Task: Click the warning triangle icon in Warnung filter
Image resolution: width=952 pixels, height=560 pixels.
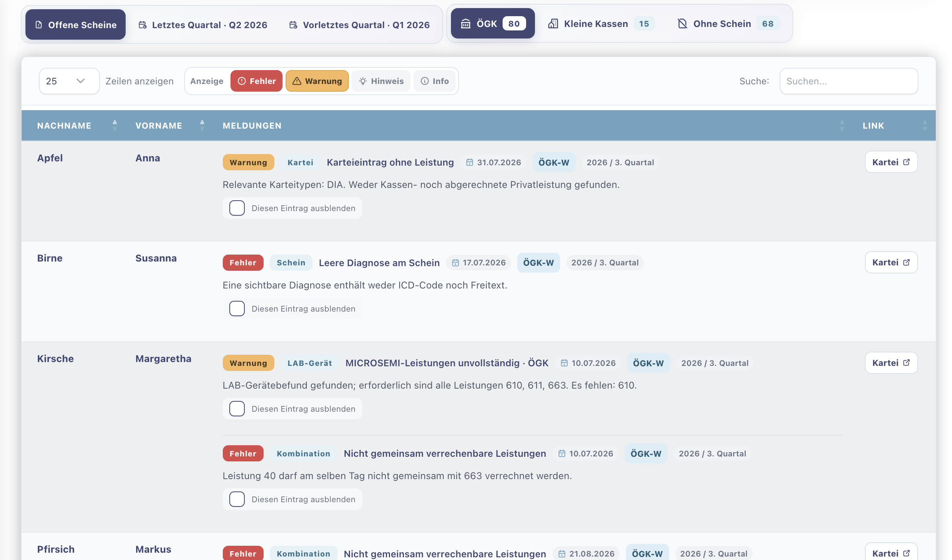Action: [x=297, y=81]
